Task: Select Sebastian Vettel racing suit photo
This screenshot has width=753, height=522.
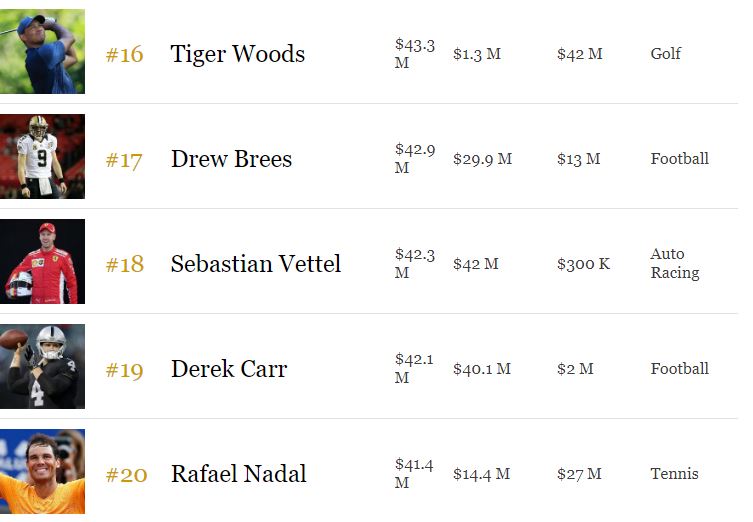Action: coord(42,262)
